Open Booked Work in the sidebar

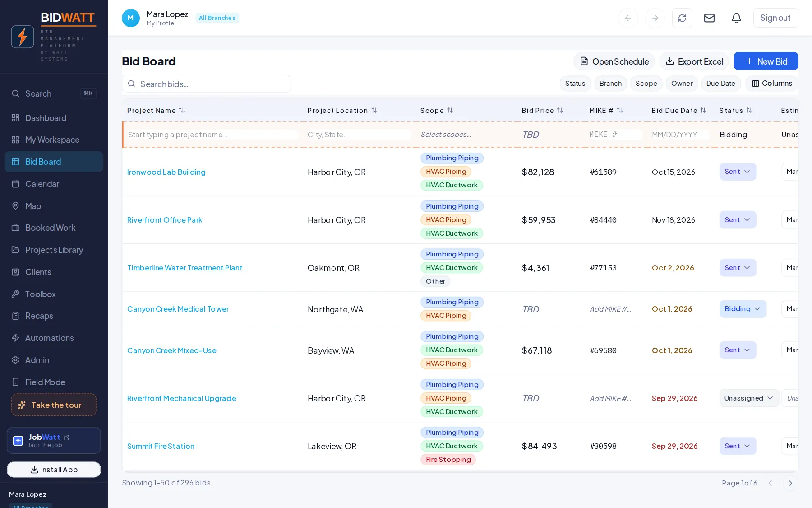(54, 228)
